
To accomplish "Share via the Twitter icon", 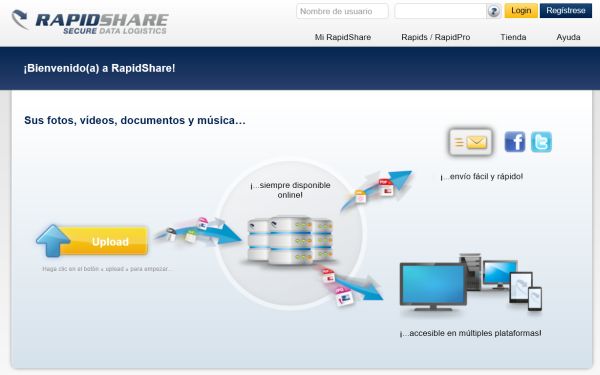I will [x=541, y=142].
